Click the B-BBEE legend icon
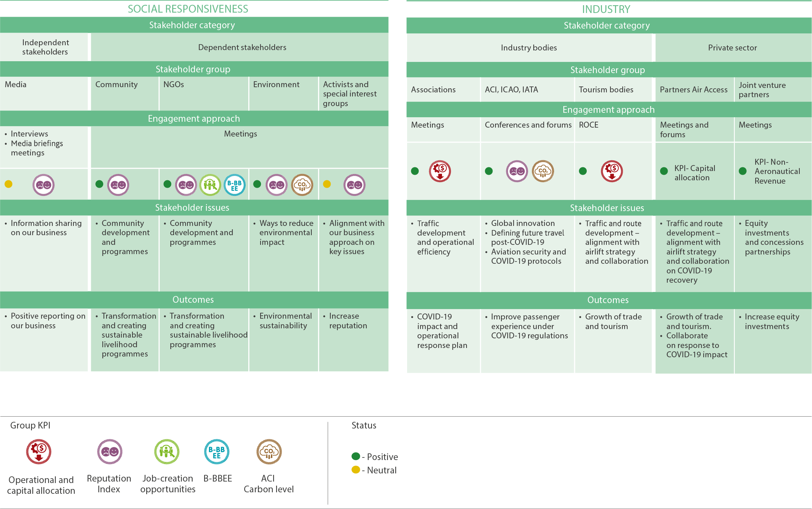Screen dimensions: 812x509 pyautogui.click(x=217, y=451)
